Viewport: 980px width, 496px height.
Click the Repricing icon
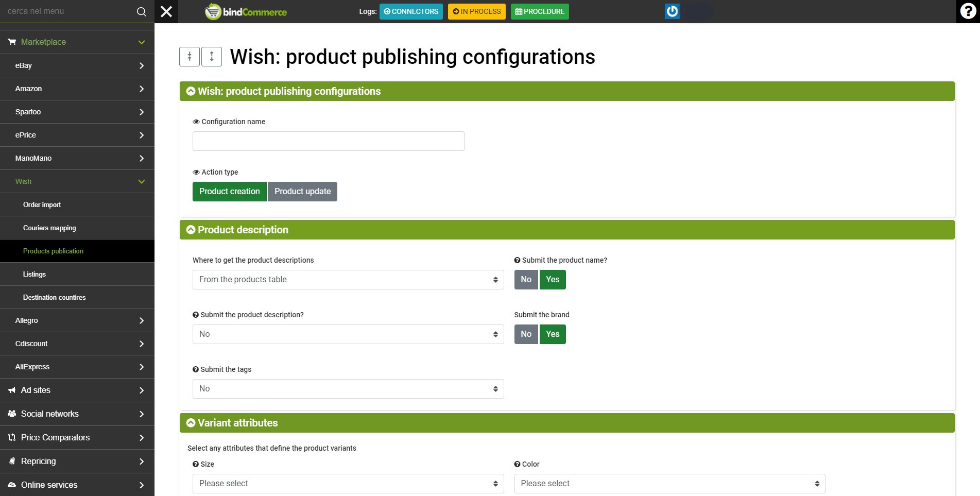tap(12, 461)
